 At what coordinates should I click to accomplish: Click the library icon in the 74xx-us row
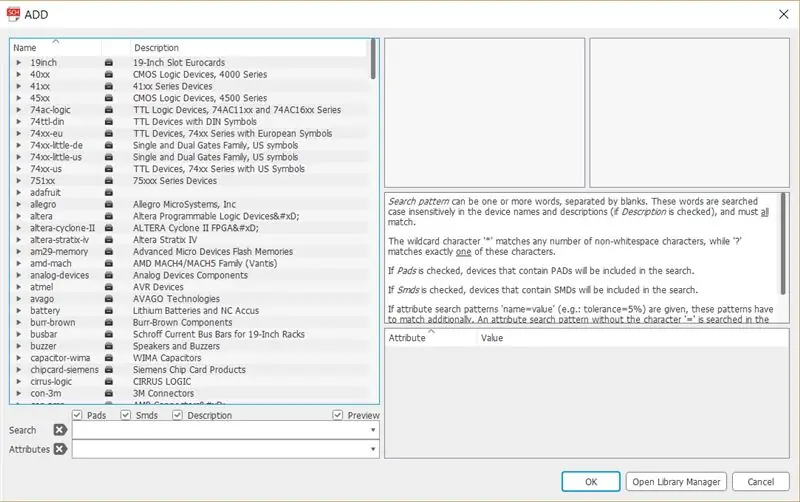[109, 169]
